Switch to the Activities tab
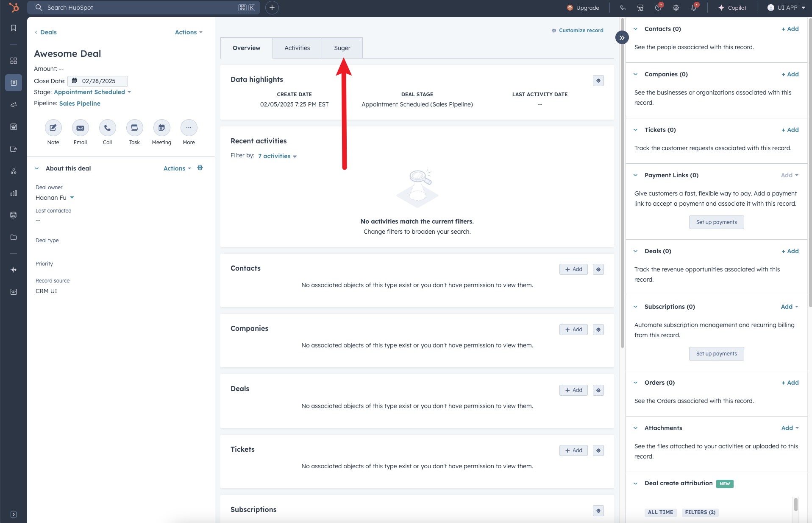 pyautogui.click(x=297, y=48)
